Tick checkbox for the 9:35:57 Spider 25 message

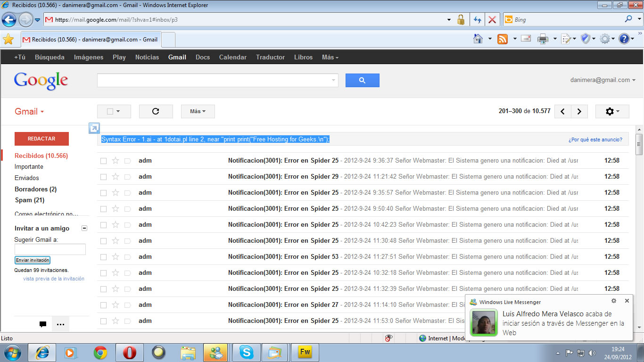coord(104,193)
